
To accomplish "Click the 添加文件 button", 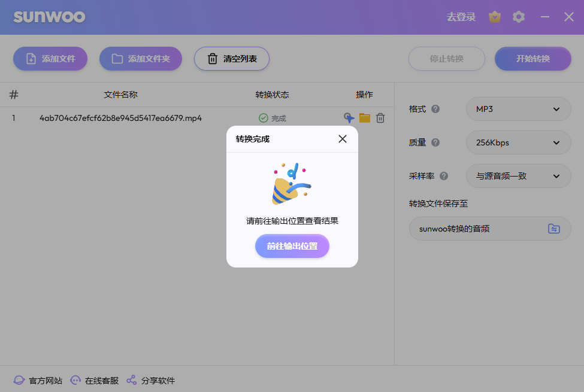I will 50,59.
